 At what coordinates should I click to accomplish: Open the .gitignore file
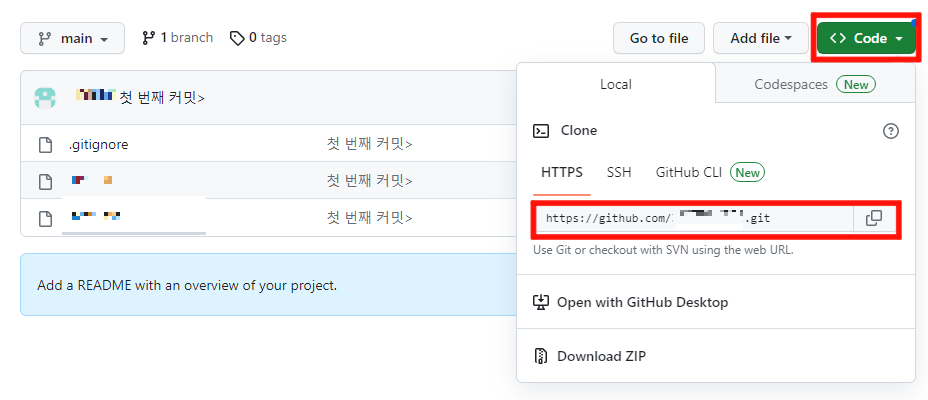pyautogui.click(x=98, y=144)
